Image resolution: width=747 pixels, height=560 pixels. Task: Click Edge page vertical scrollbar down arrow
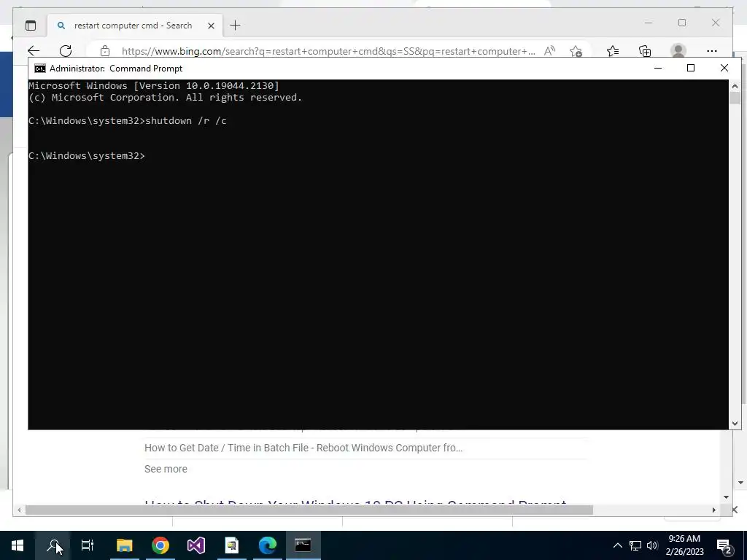pos(726,497)
